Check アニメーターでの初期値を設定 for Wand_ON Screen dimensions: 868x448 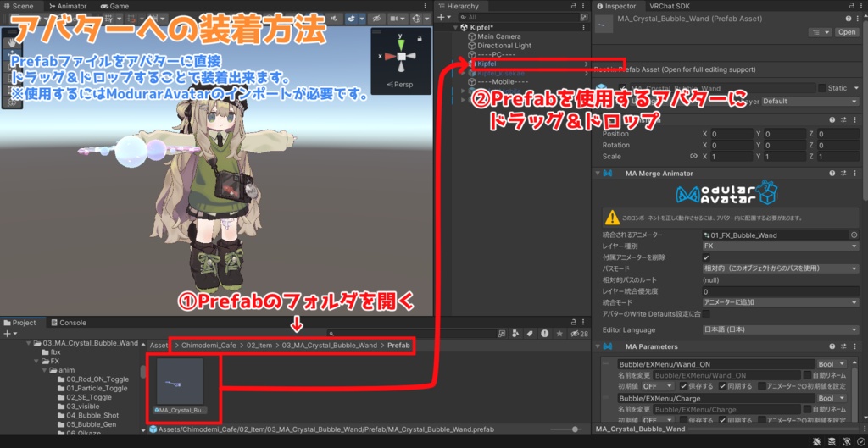(762, 386)
